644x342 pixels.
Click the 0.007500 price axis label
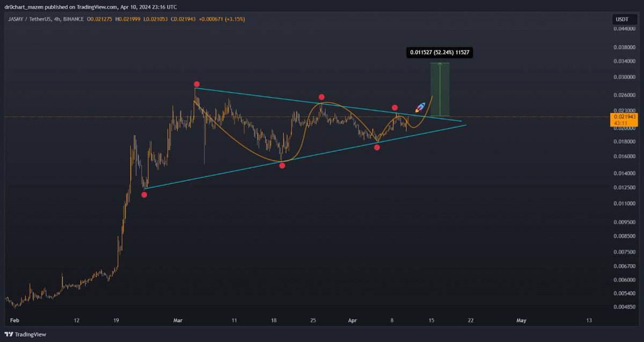[624, 251]
